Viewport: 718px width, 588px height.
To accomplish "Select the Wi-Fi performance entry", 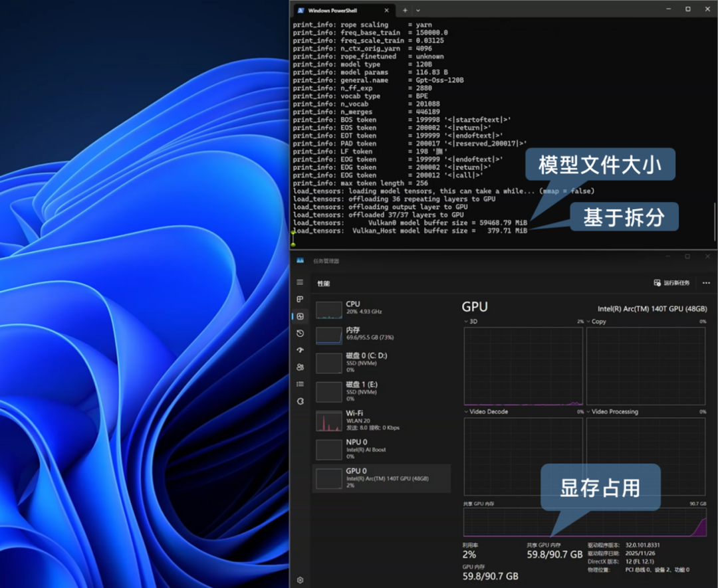I will pos(382,420).
